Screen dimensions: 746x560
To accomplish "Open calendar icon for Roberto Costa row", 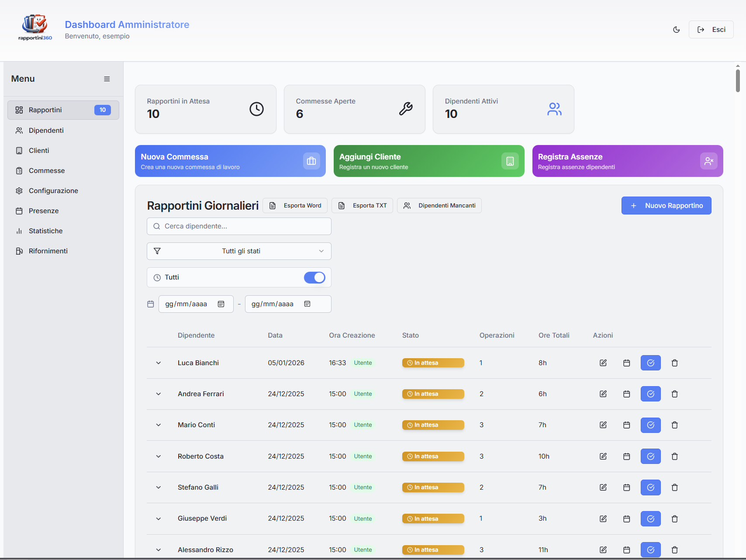I will tap(627, 456).
